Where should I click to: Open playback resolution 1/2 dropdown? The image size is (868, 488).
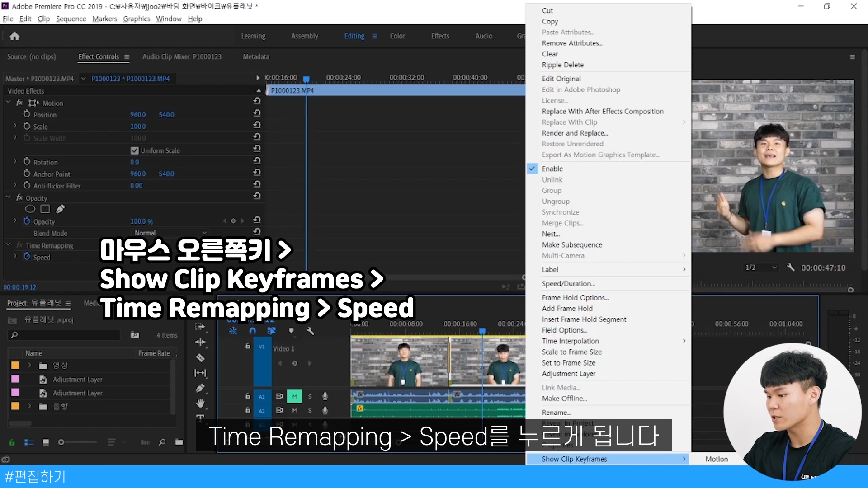(761, 267)
